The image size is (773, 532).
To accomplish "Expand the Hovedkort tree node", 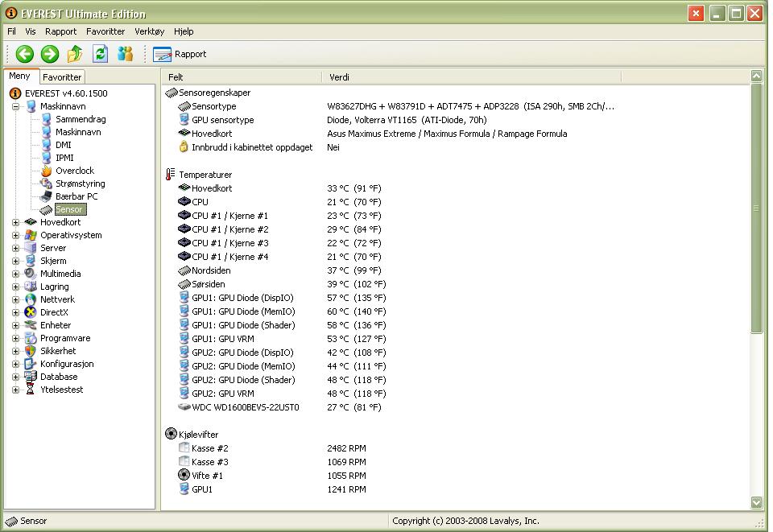I will (x=16, y=223).
